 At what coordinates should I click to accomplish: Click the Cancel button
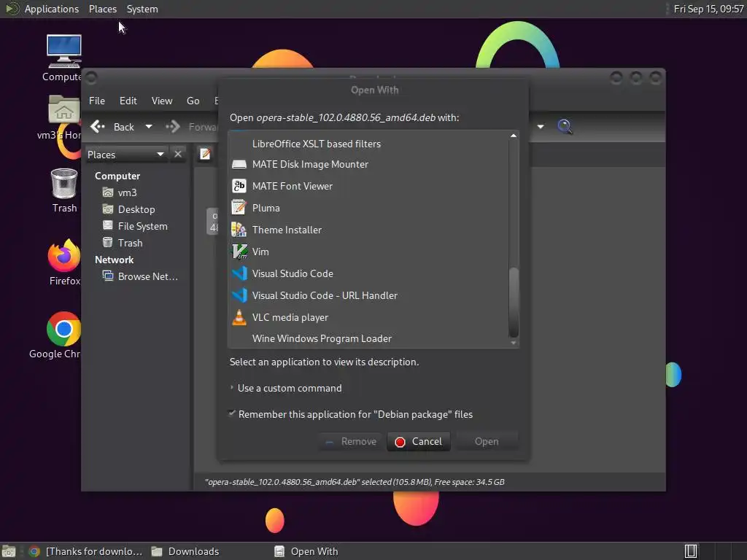coord(418,441)
